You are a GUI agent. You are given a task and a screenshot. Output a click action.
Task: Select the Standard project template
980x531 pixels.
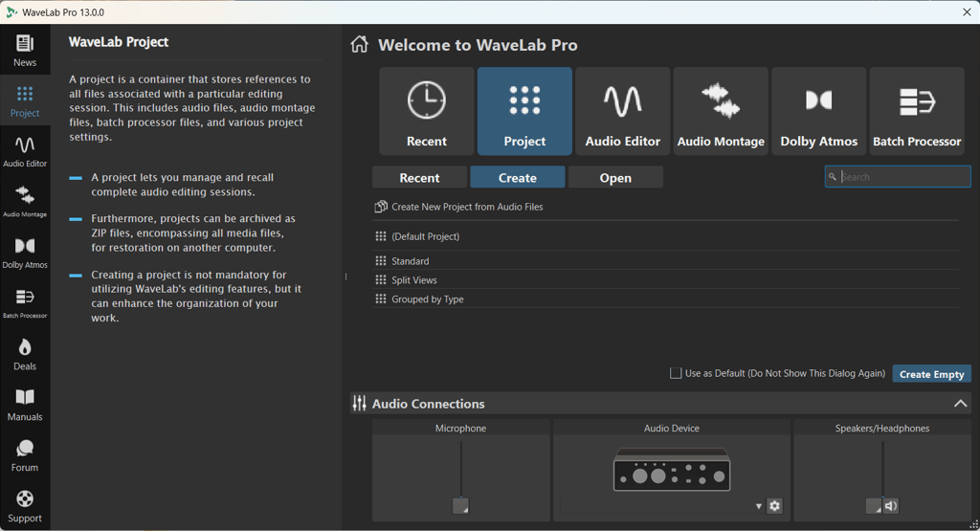tap(666, 260)
